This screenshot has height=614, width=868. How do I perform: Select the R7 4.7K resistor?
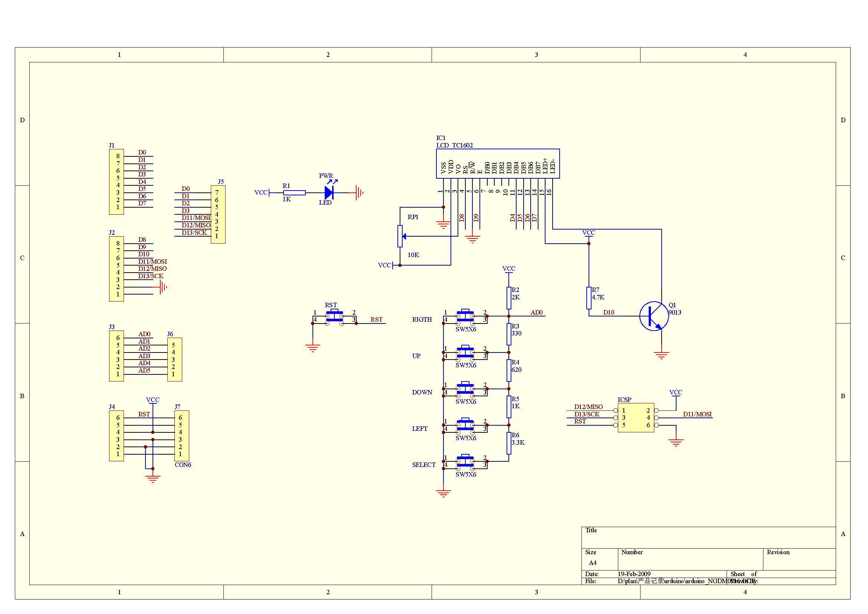(589, 298)
